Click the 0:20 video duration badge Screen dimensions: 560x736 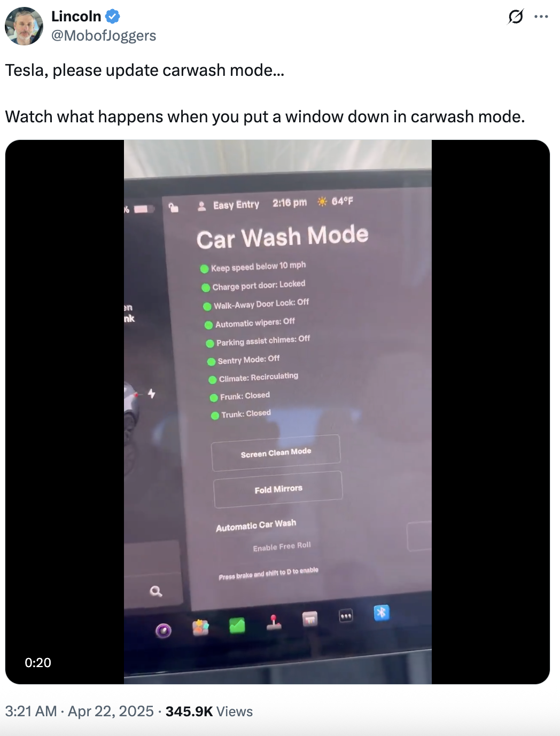pos(38,662)
